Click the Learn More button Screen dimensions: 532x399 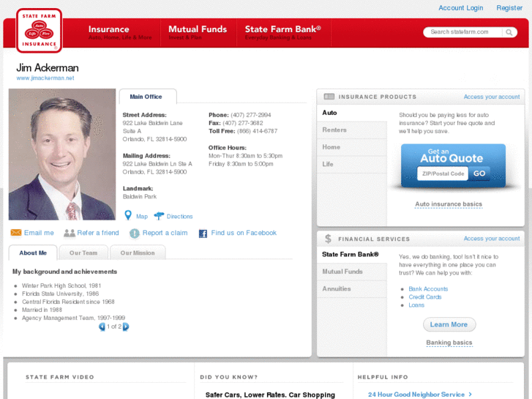click(449, 324)
